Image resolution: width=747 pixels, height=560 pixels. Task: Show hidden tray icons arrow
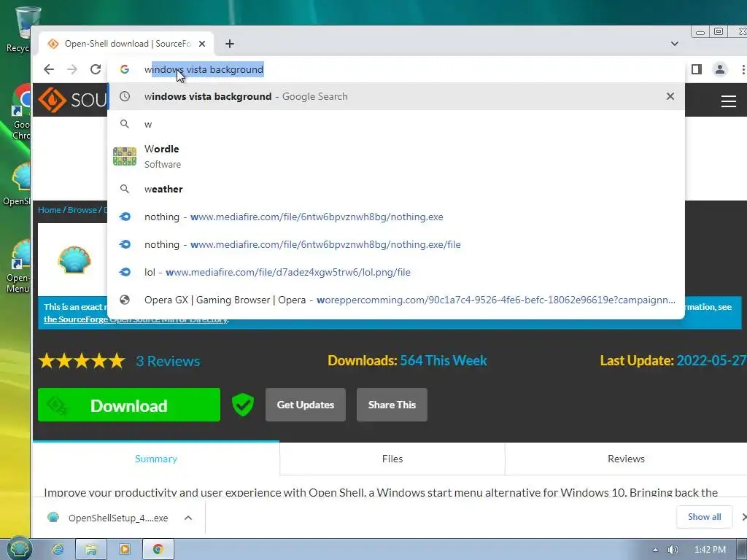656,550
